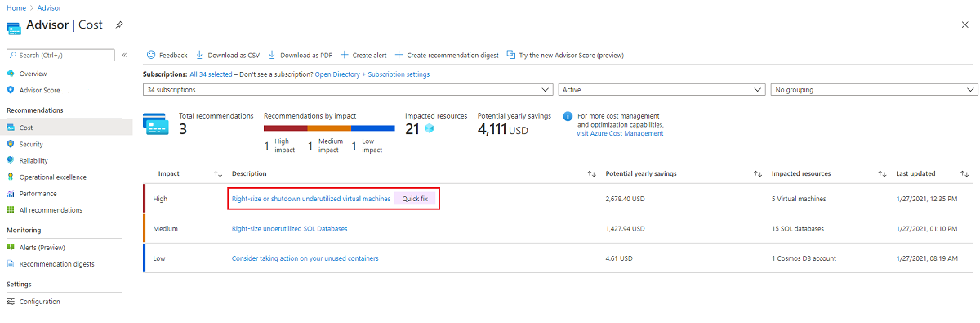This screenshot has width=980, height=323.
Task: Click the Feedback smiley icon
Action: (x=151, y=55)
